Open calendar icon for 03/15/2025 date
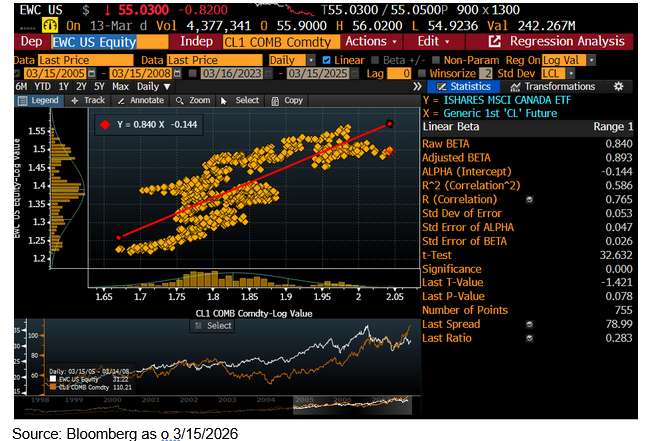Viewport: 670px width, 441px height. click(x=354, y=74)
